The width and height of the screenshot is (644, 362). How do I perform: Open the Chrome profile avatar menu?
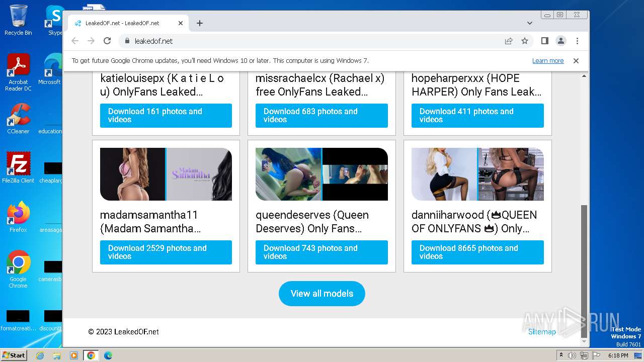tap(561, 41)
